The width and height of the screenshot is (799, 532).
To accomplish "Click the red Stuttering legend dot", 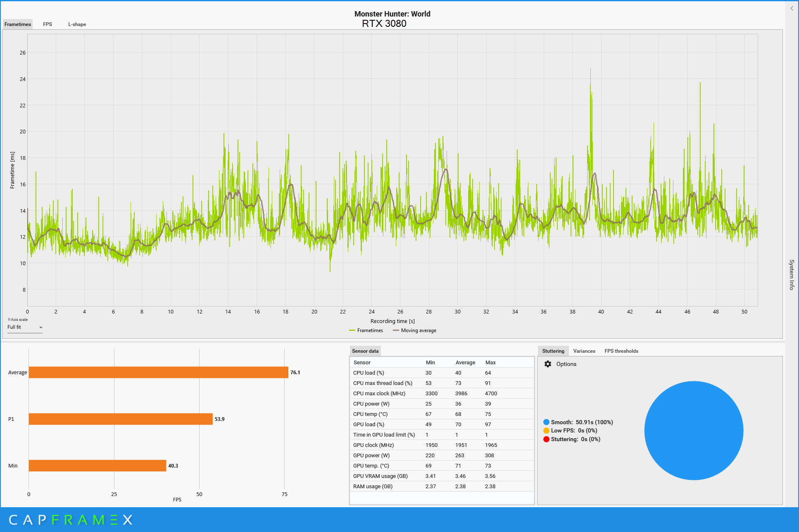I will (x=546, y=439).
